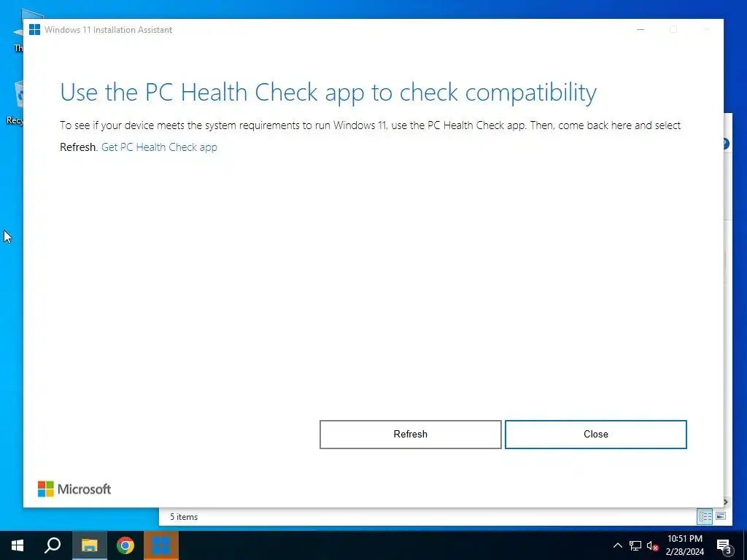Switch File Explorer to details view icon
The image size is (747, 560).
tap(705, 516)
